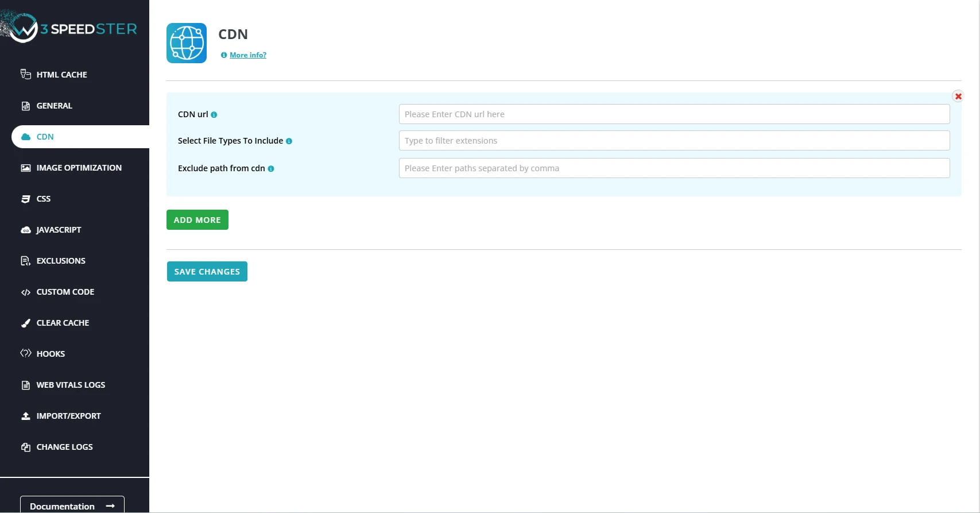This screenshot has width=980, height=513.
Task: Focus the CDN url input field
Action: coord(674,114)
